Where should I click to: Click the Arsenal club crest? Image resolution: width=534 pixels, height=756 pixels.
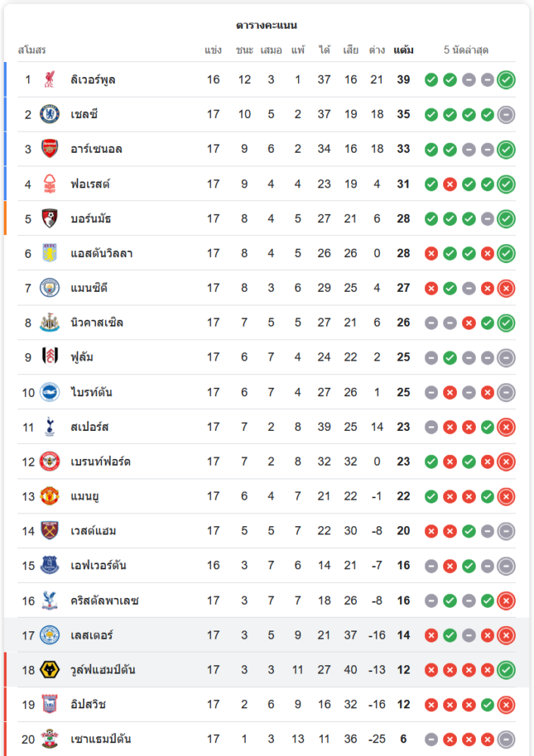coord(49,149)
